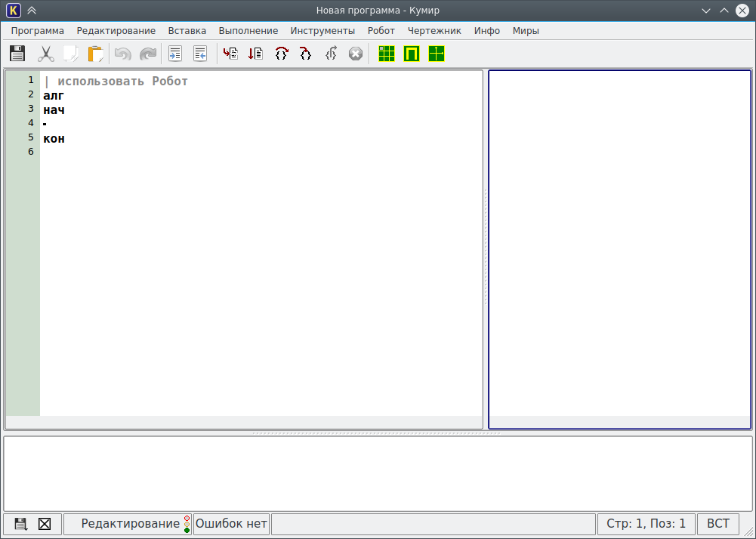Toggle the ВСТ insert mode indicator

point(717,524)
